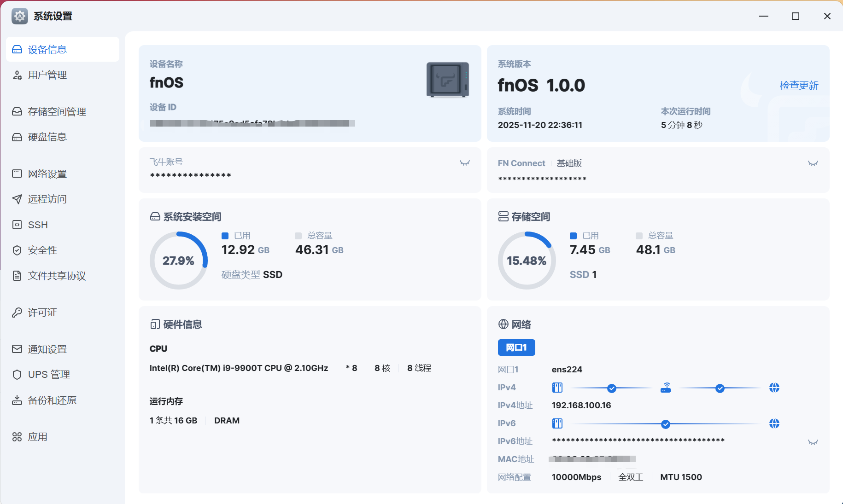
Task: Click the 27.9% system space usage ring
Action: pyautogui.click(x=178, y=261)
